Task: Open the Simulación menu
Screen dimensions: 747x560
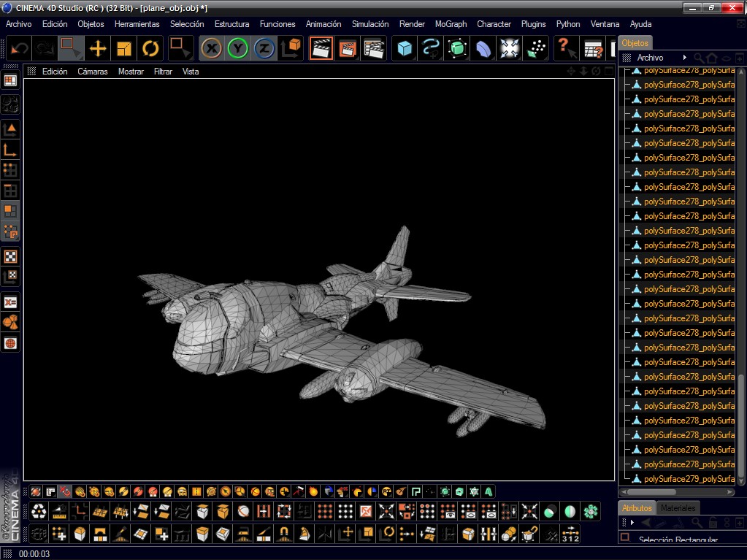Action: 370,24
